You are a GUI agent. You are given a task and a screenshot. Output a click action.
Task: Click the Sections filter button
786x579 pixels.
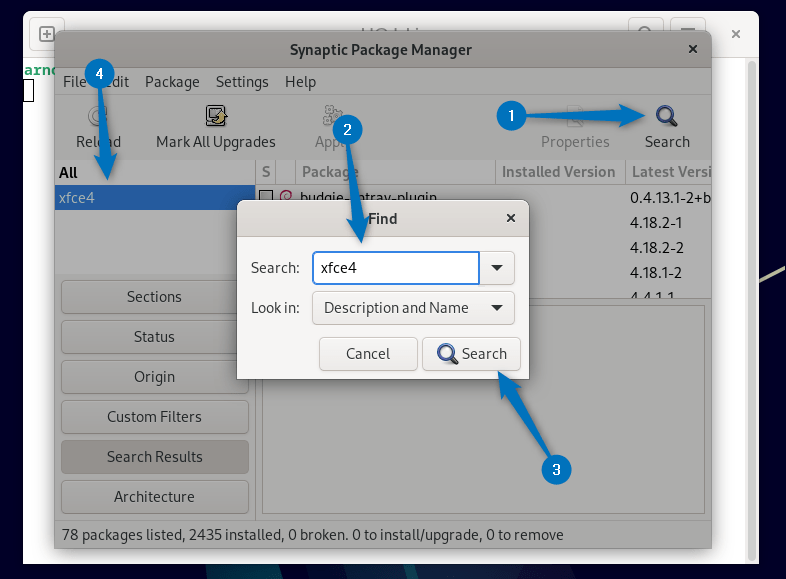tap(154, 297)
